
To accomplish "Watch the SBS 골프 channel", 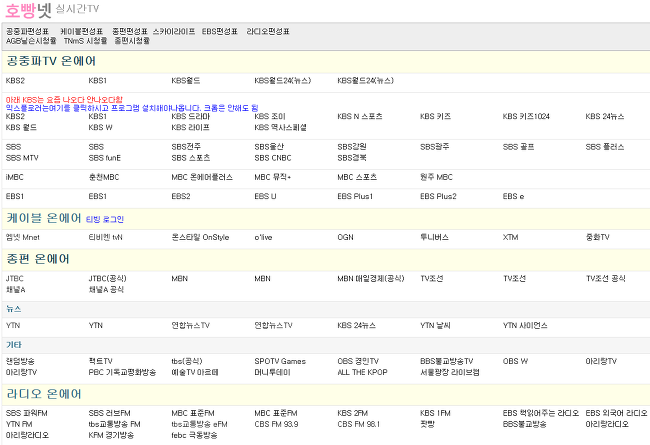I will (x=518, y=147).
